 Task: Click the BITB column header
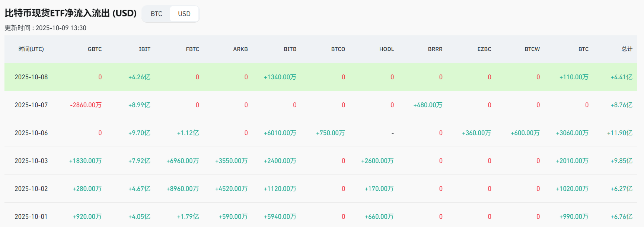click(290, 49)
